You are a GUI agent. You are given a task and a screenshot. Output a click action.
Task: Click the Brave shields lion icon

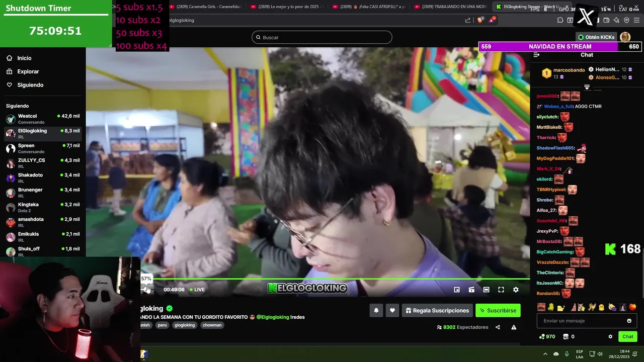(480, 20)
